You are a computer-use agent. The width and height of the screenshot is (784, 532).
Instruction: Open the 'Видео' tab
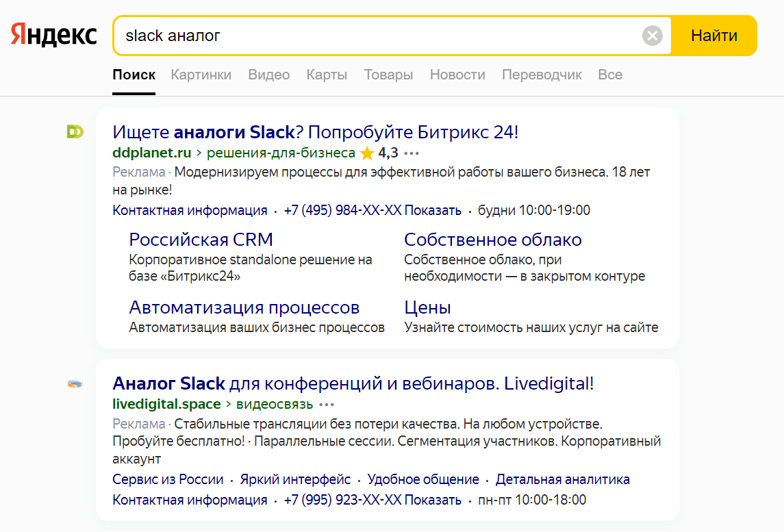[x=268, y=75]
